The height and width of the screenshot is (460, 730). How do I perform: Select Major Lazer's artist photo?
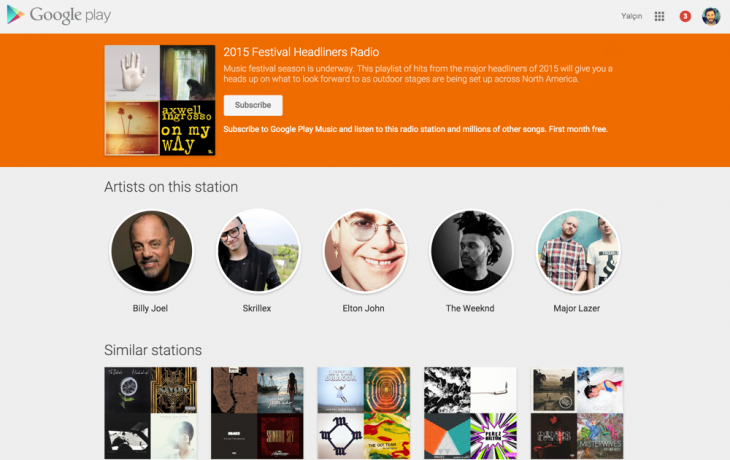coord(577,250)
